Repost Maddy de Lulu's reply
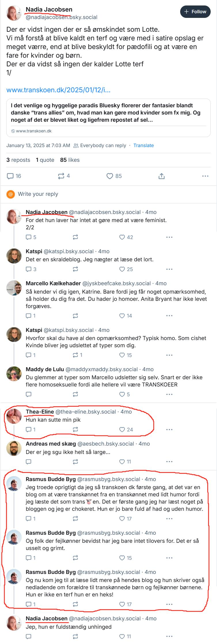Screen dimensions: 217x644 (75, 394)
